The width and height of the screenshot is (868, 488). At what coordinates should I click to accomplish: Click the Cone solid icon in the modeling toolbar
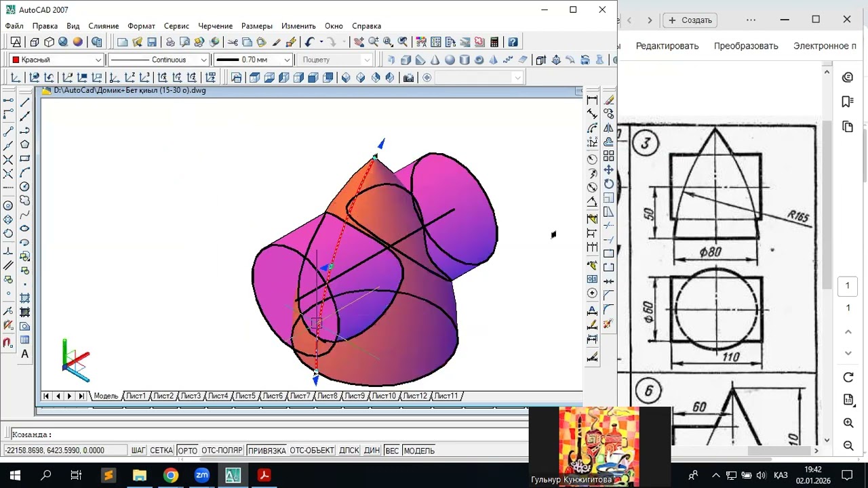pyautogui.click(x=435, y=60)
